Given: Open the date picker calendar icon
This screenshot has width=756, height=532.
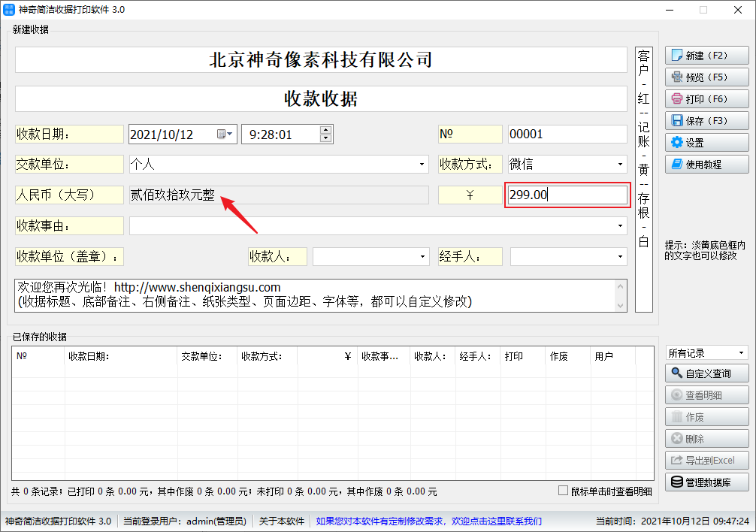Looking at the screenshot, I should (x=225, y=134).
